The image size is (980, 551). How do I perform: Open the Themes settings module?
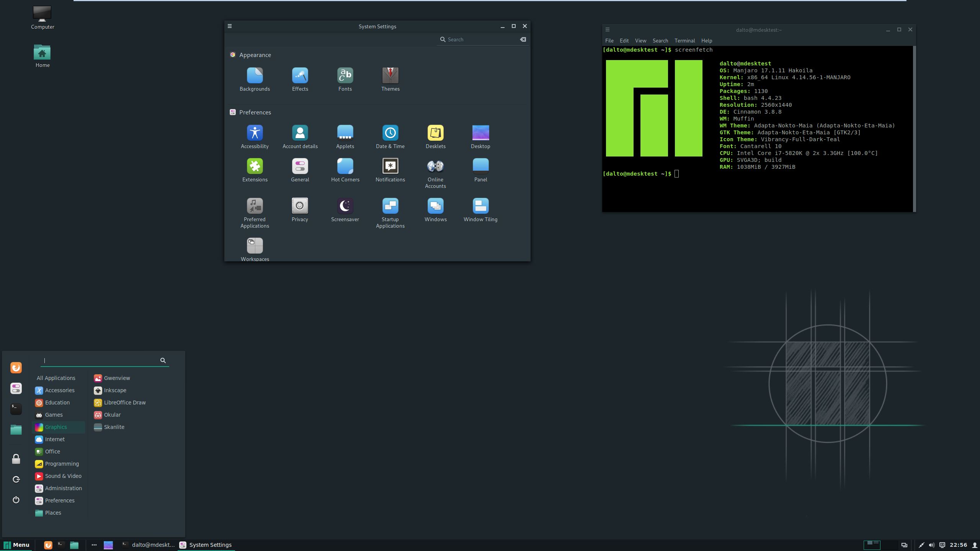390,76
